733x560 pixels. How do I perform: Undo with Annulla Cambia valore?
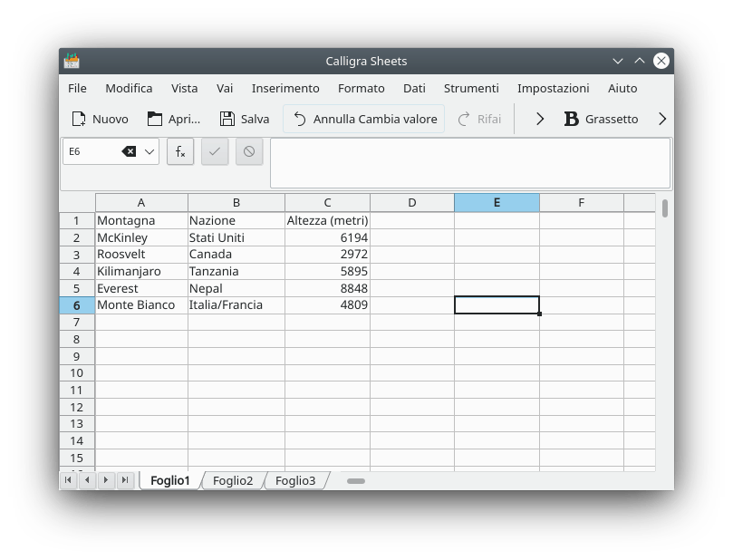point(364,119)
